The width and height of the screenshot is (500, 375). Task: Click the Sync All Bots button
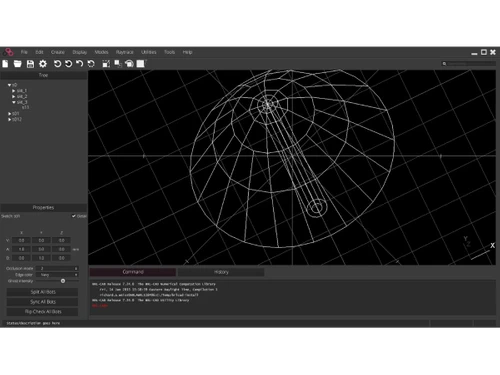point(43,302)
